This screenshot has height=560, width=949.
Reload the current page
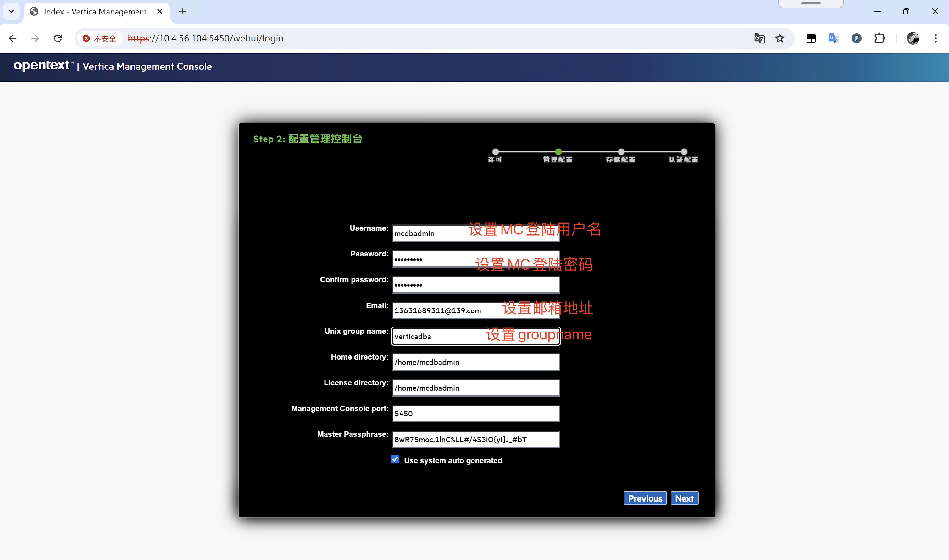click(58, 38)
